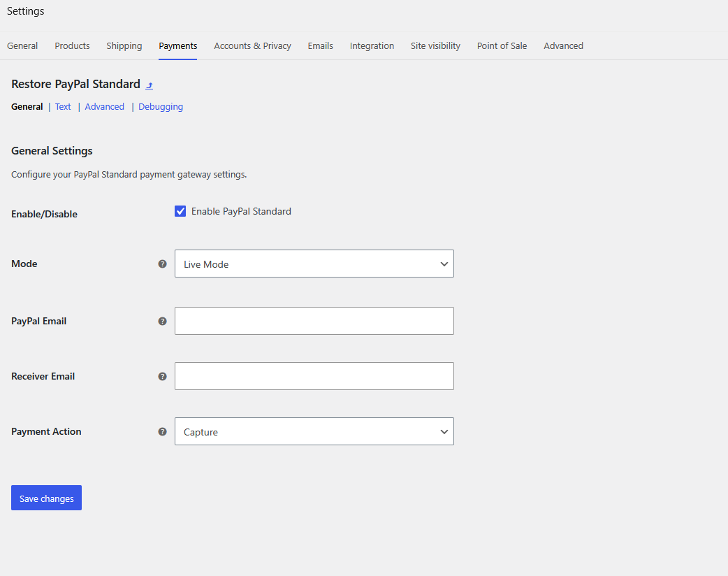Open the Shipping tab

pyautogui.click(x=124, y=46)
